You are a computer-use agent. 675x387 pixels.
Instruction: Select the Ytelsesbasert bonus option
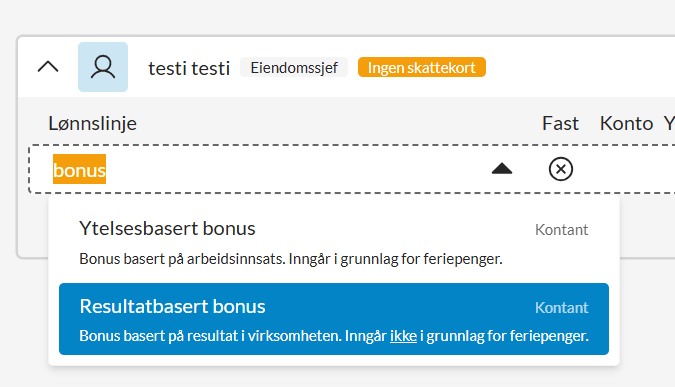[334, 243]
